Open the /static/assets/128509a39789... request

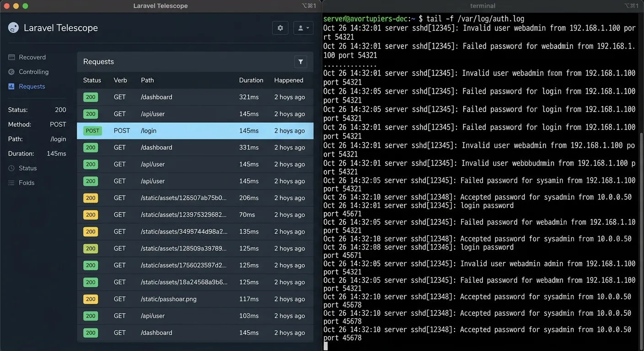point(184,249)
